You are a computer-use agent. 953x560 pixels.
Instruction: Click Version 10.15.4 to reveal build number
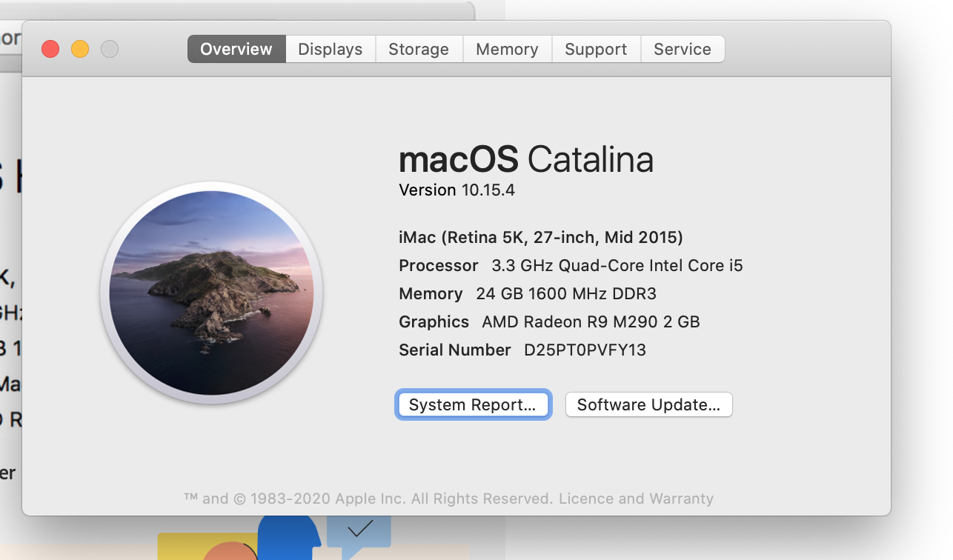(456, 190)
